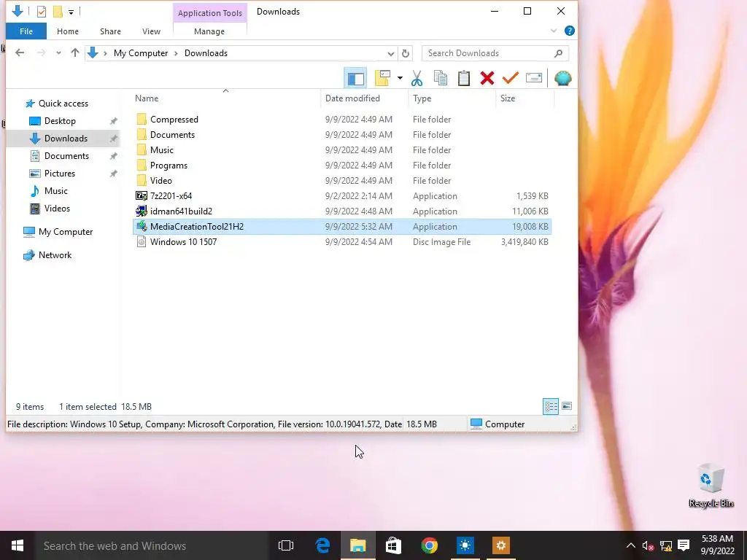This screenshot has width=747, height=560.
Task: Switch to the View ribbon tab
Action: coord(151,31)
